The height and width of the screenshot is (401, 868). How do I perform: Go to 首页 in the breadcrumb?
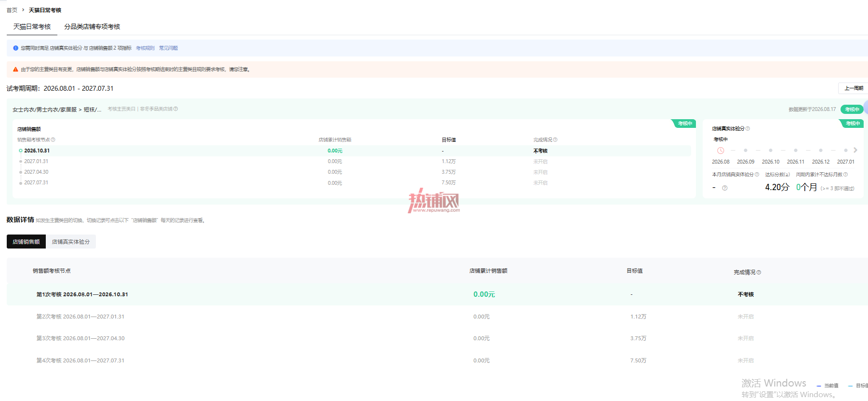12,10
